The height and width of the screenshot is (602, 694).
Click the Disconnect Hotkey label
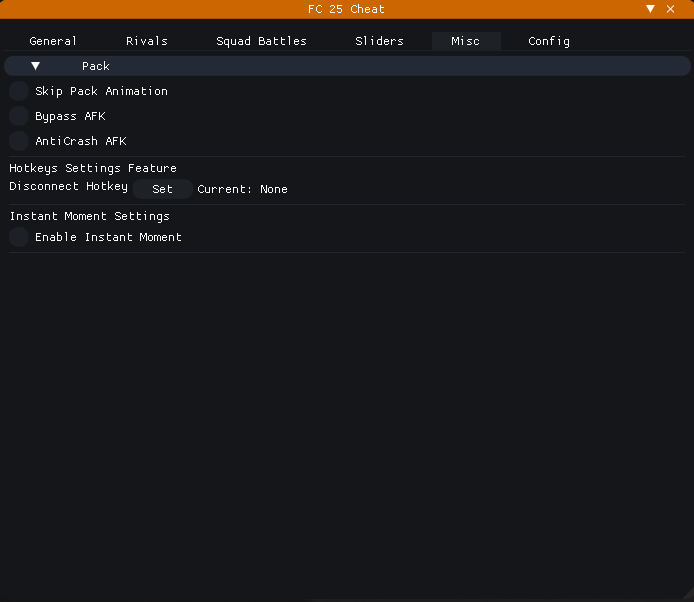pyautogui.click(x=68, y=187)
